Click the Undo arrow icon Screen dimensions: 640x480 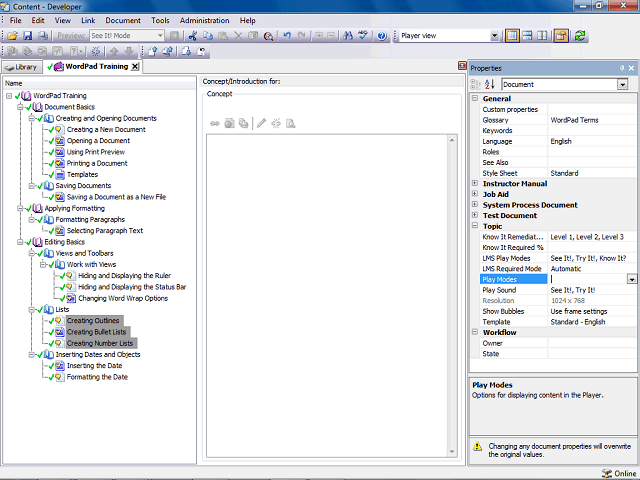(287, 36)
